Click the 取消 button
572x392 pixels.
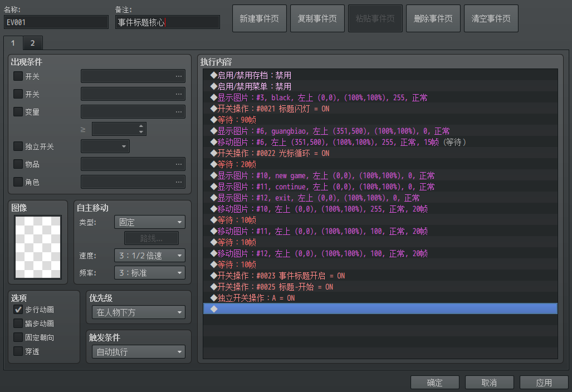point(489,383)
